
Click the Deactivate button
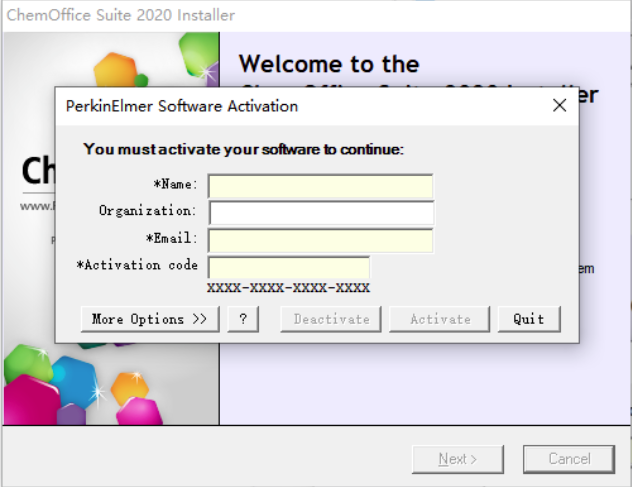coord(331,319)
